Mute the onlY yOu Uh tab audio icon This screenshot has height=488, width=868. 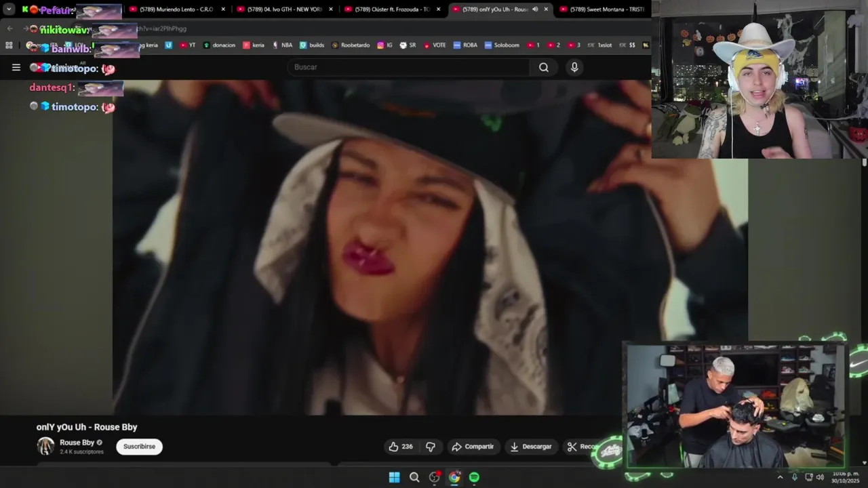coord(535,9)
